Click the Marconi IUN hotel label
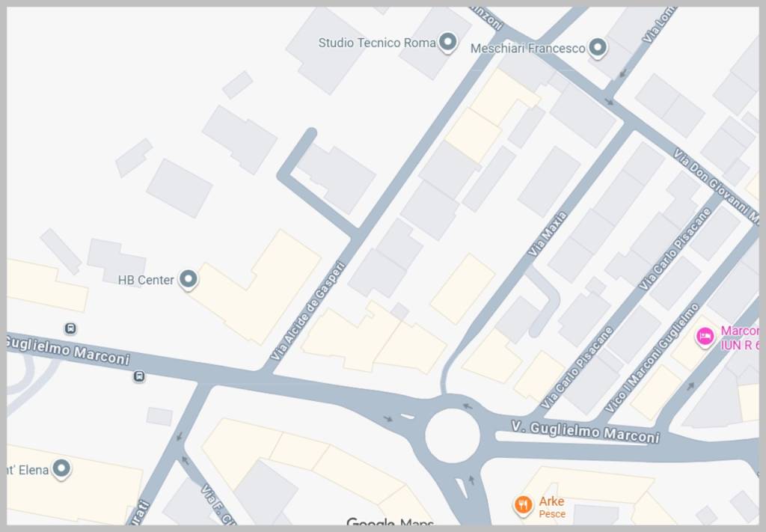The image size is (766, 532). [738, 337]
